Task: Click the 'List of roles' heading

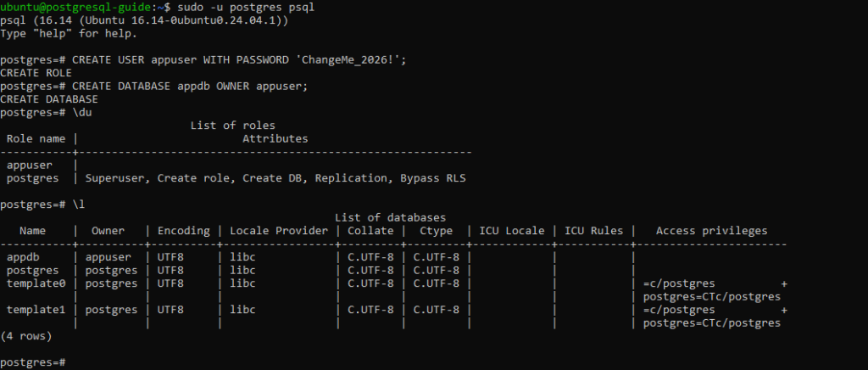Action: click(232, 126)
